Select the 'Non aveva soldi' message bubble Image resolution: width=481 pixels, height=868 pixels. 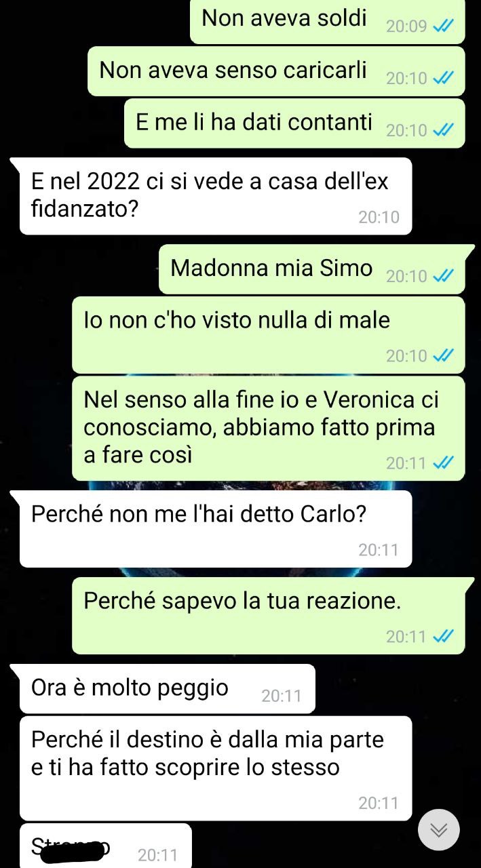328,21
